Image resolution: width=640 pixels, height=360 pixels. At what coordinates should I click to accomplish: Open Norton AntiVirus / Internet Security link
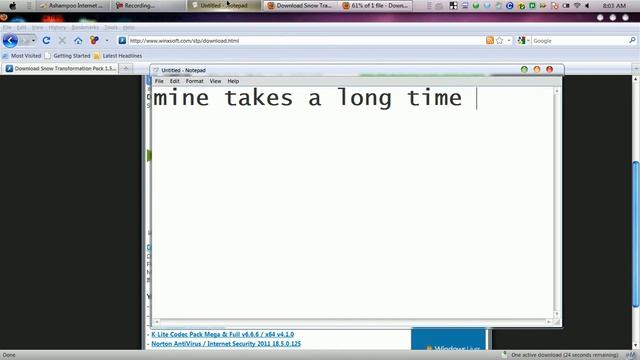(226, 344)
